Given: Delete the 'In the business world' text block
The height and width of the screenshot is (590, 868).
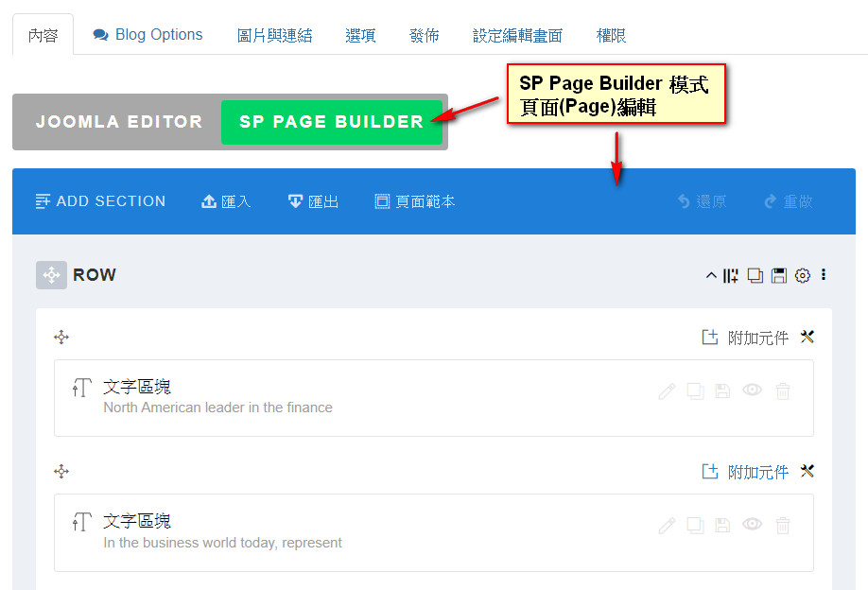Looking at the screenshot, I should click(783, 525).
